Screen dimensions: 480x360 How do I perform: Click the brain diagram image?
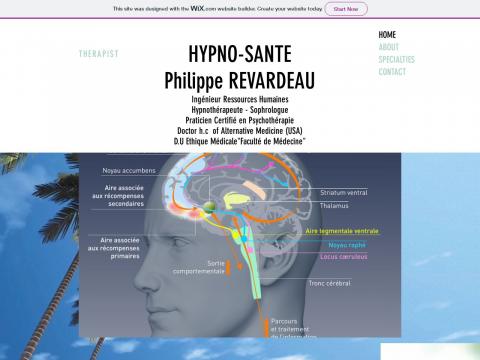click(x=240, y=245)
